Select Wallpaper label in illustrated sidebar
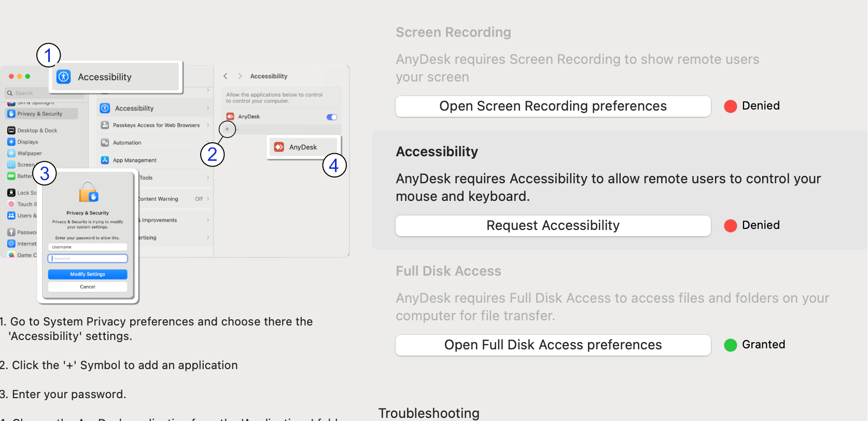Image resolution: width=868 pixels, height=421 pixels. [x=30, y=154]
